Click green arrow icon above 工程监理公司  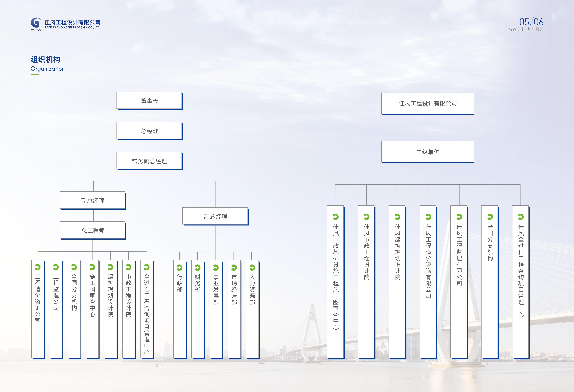56,267
